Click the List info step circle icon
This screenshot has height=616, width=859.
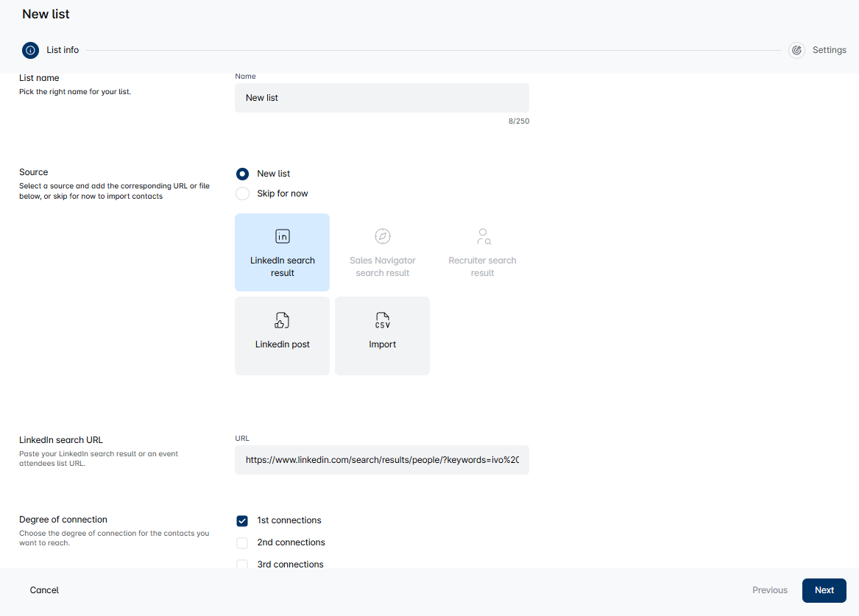tap(30, 50)
